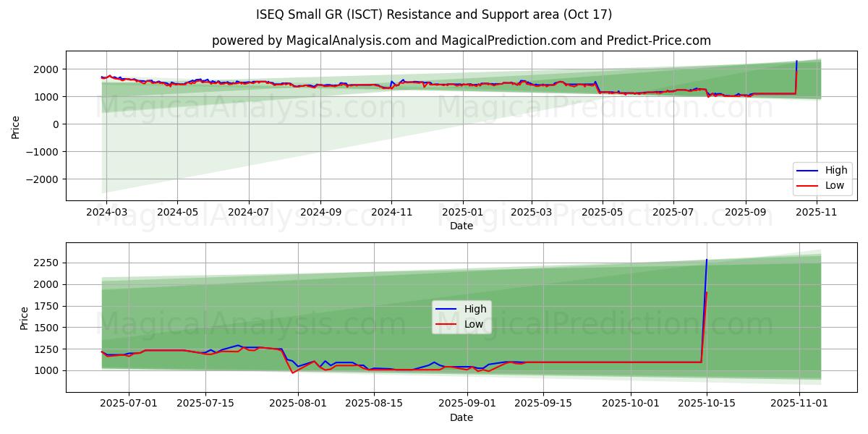The image size is (868, 434).
Task: Click the High legend label in bottom chart
Action: click(475, 310)
